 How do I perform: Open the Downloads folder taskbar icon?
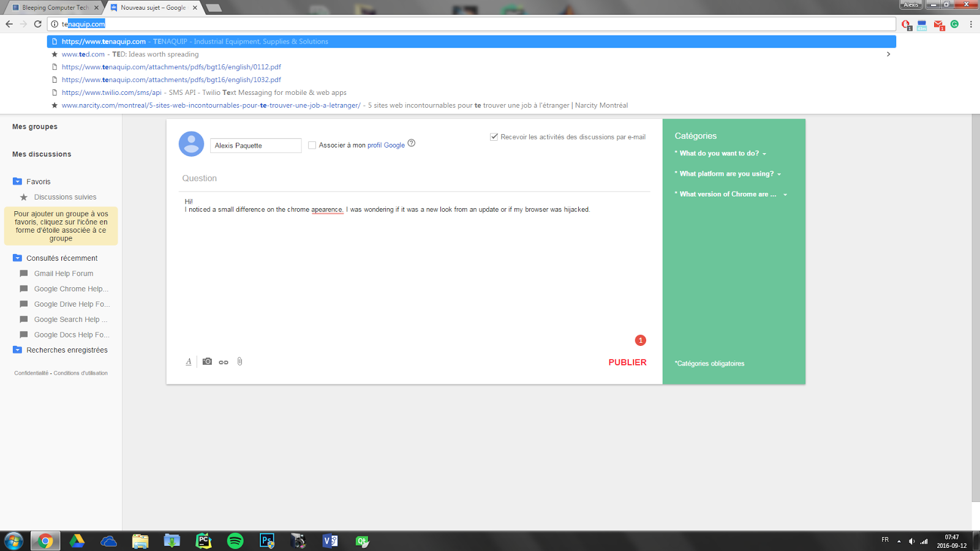point(171,541)
